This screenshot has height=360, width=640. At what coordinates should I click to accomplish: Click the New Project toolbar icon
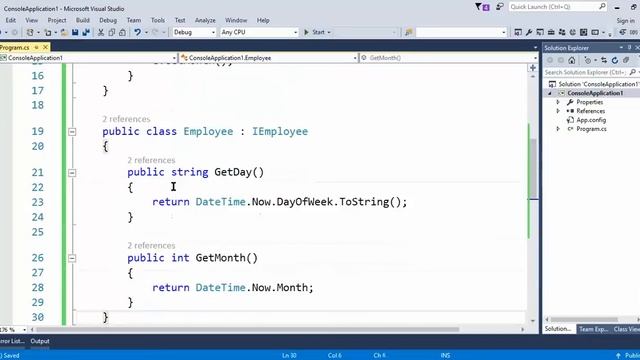coord(30,32)
